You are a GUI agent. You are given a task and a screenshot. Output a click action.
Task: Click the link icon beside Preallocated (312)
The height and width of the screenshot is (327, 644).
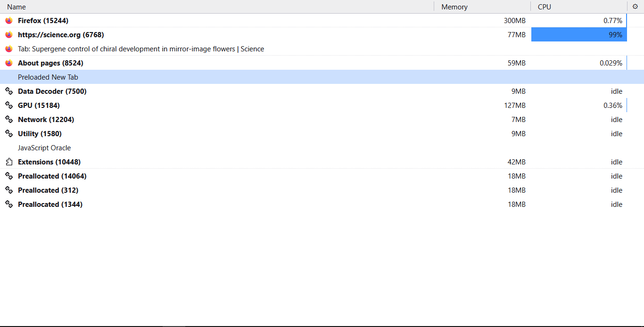(x=8, y=190)
